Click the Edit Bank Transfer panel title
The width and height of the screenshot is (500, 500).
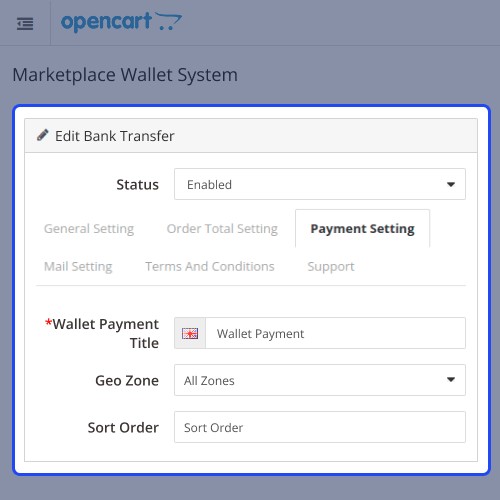[x=114, y=136]
